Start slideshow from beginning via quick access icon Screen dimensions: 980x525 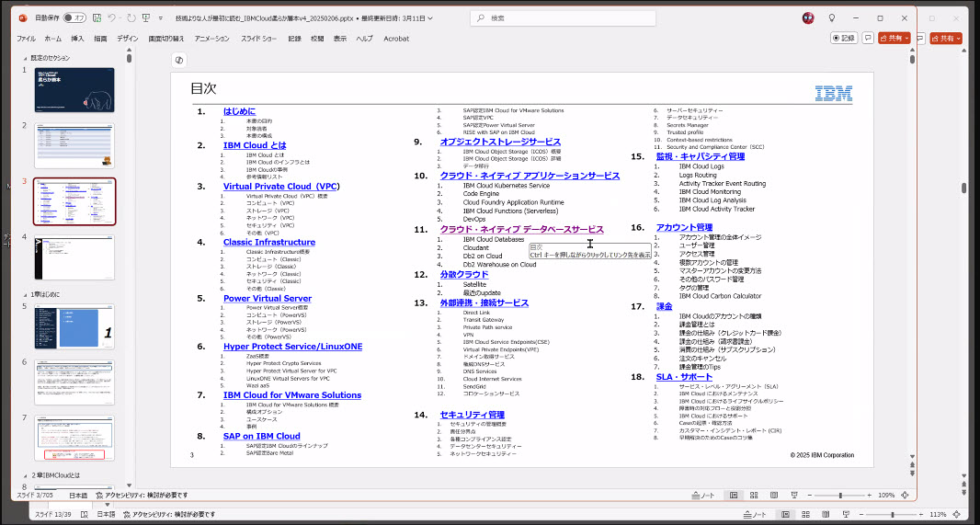(145, 18)
